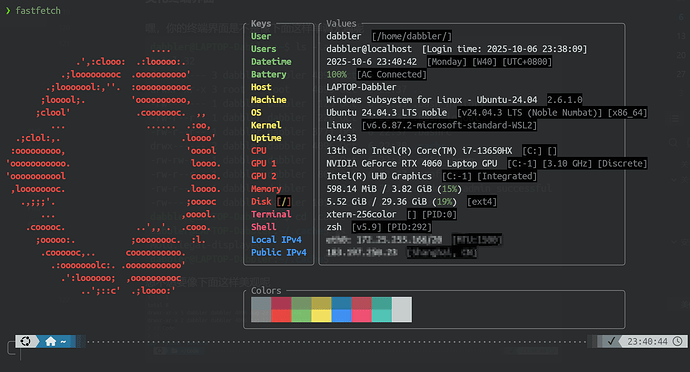The width and height of the screenshot is (690, 372).
Task: Click the datetime value '2025-10-6 23:40:42'
Action: 371,62
